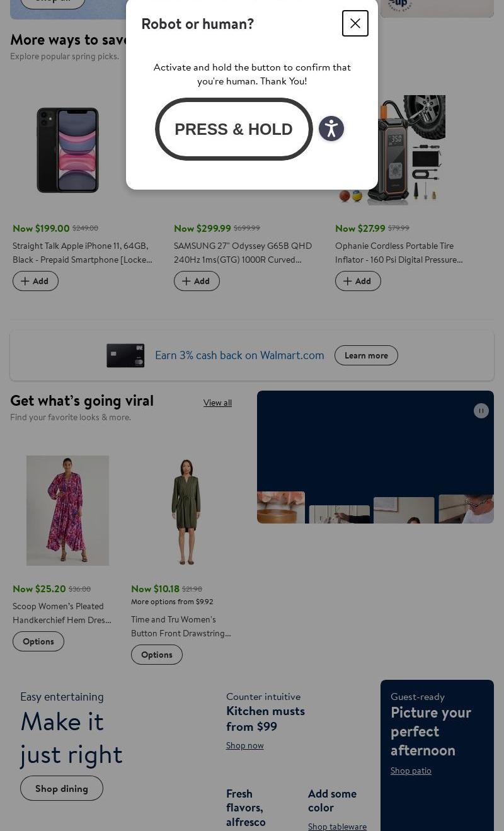Choose Options for Scoop pleated dress
The image size is (504, 831).
(38, 641)
